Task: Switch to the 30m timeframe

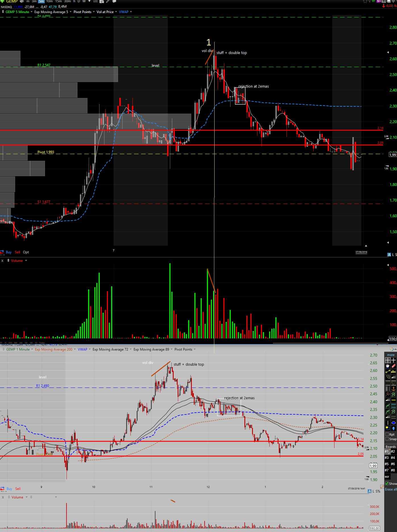Action: 67,1
